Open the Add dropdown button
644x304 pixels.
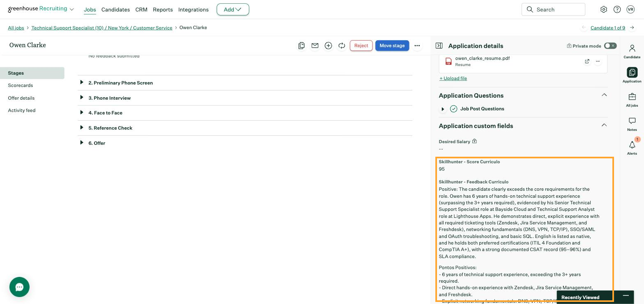[x=233, y=9]
